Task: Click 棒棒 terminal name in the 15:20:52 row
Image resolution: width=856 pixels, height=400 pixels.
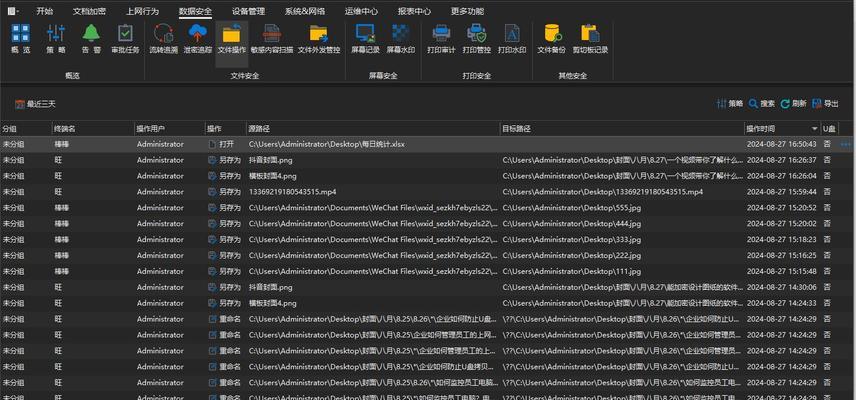Action: coord(62,208)
